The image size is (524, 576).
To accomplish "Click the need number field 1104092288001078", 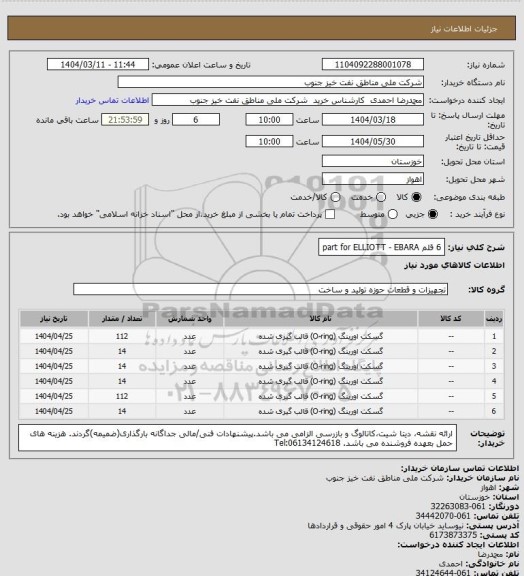I will click(x=373, y=65).
